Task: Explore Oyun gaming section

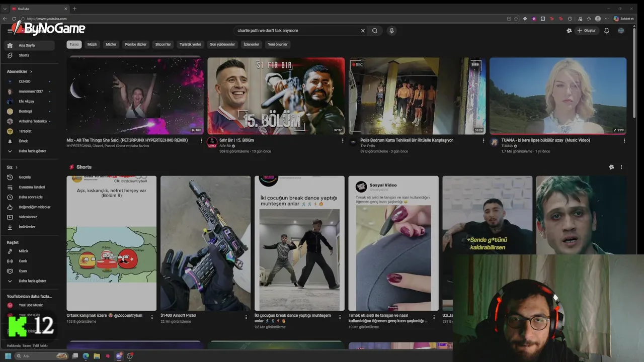Action: 29,271
